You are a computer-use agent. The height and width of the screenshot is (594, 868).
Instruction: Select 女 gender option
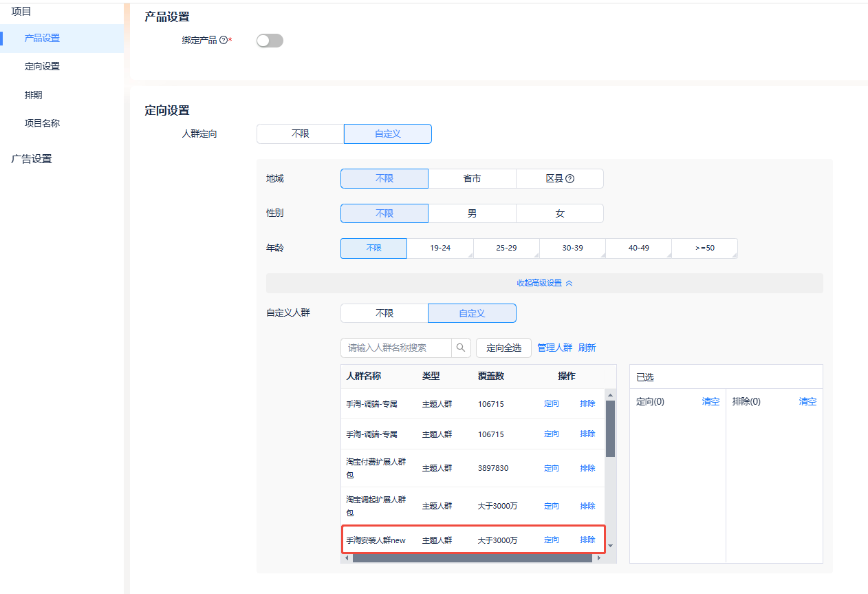click(x=560, y=213)
